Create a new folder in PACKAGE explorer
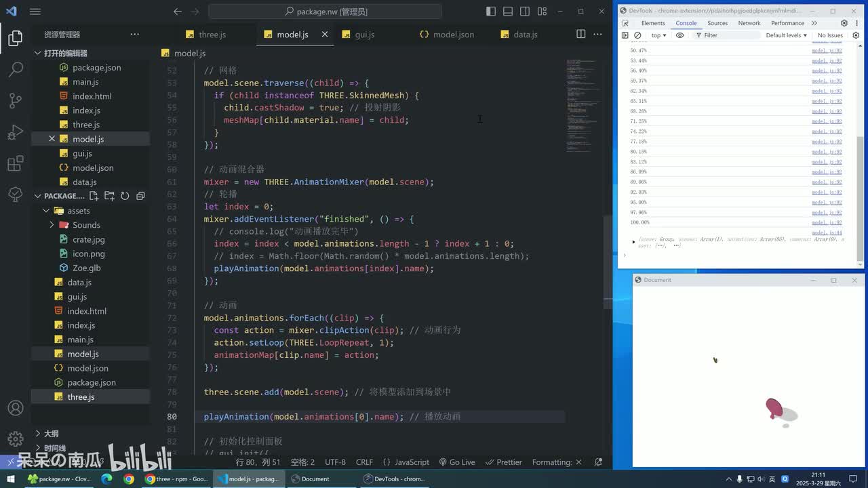This screenshot has width=868, height=488. tap(109, 196)
